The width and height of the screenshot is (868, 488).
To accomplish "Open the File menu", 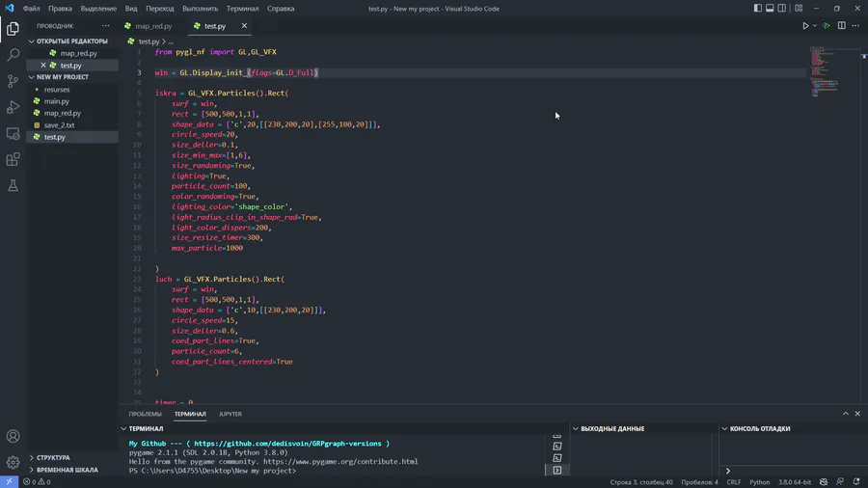I will click(x=31, y=9).
